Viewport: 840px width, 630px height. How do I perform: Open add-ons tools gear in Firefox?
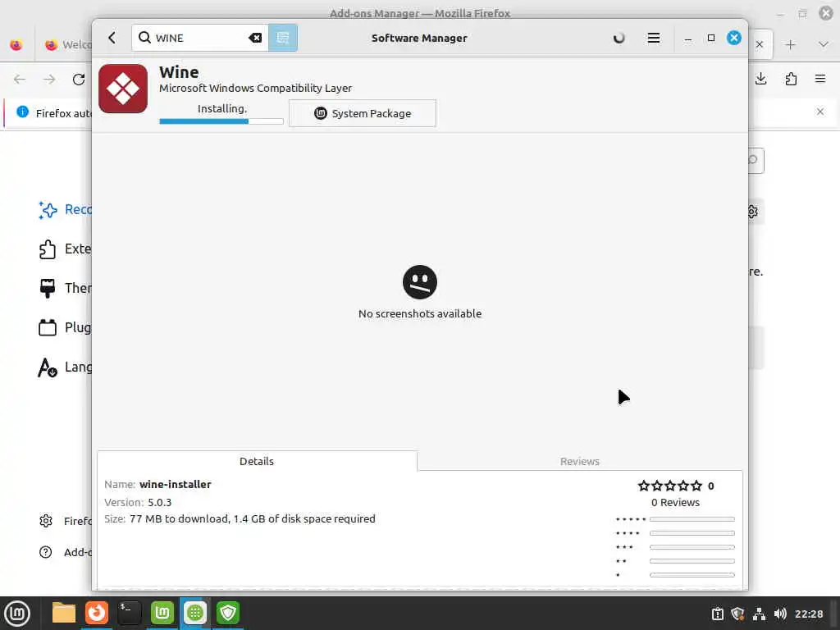pos(753,212)
